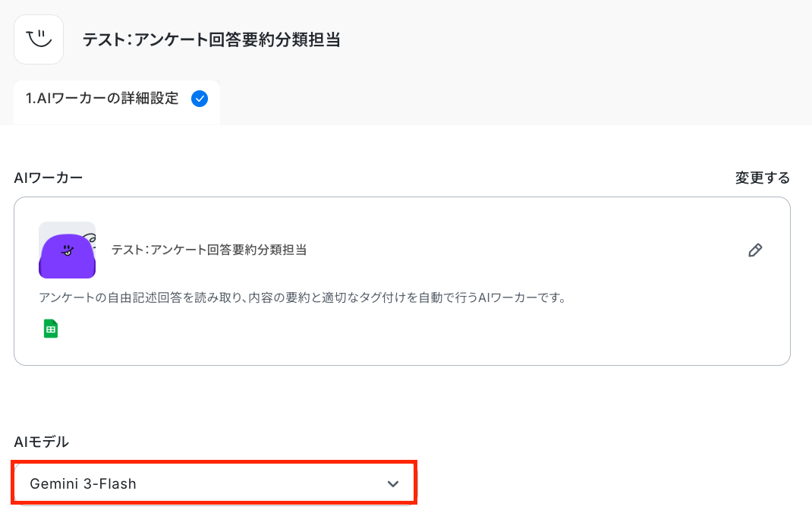Click the blue checkmark on the settings tab

point(200,99)
